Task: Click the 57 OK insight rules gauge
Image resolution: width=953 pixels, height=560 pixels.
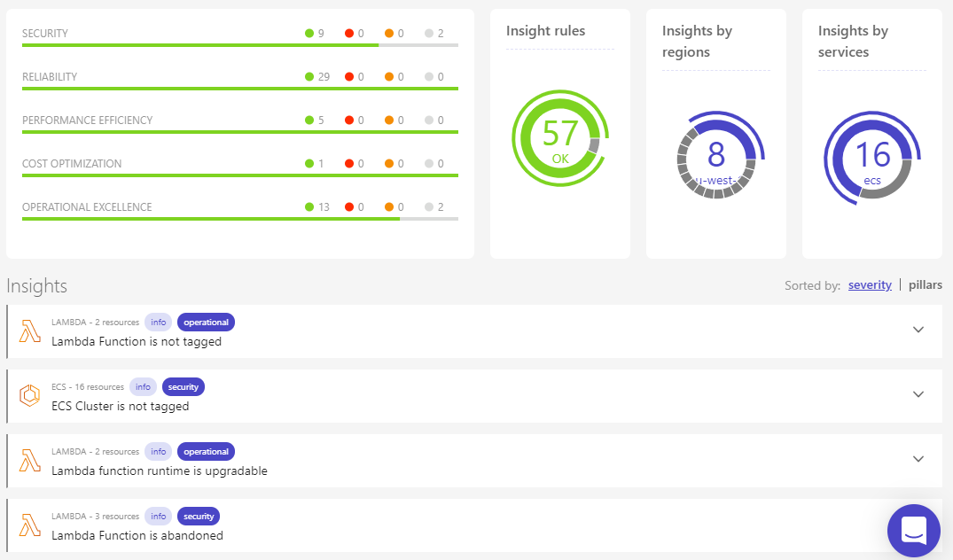Action: [x=559, y=138]
